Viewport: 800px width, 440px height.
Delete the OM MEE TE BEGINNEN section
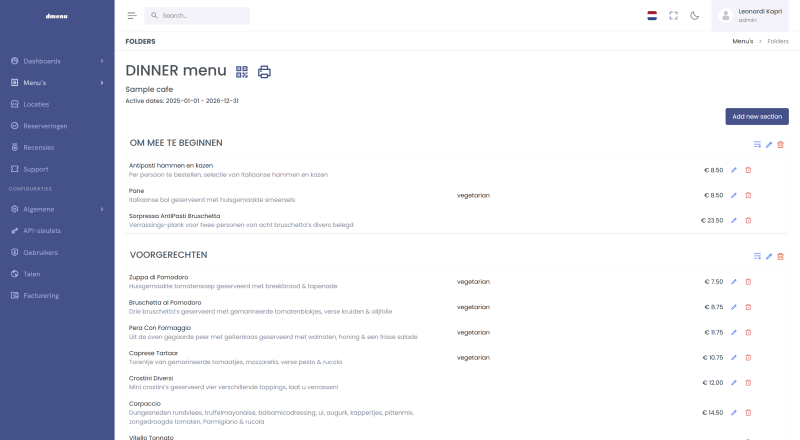point(781,145)
